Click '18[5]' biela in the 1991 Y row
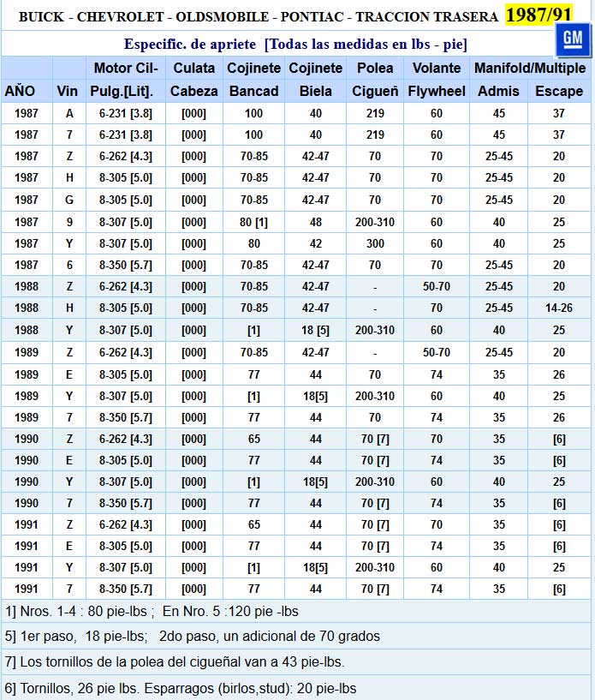 [315, 567]
